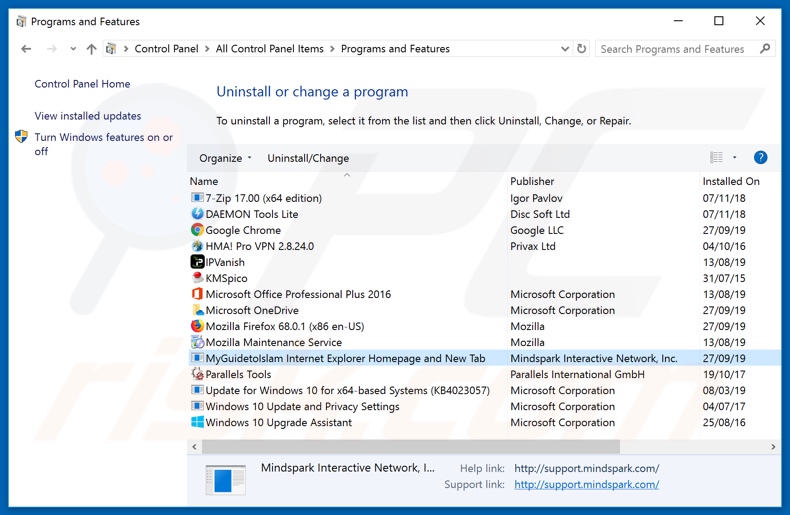This screenshot has height=515, width=790.
Task: Select Google Chrome program icon
Action: click(x=197, y=230)
